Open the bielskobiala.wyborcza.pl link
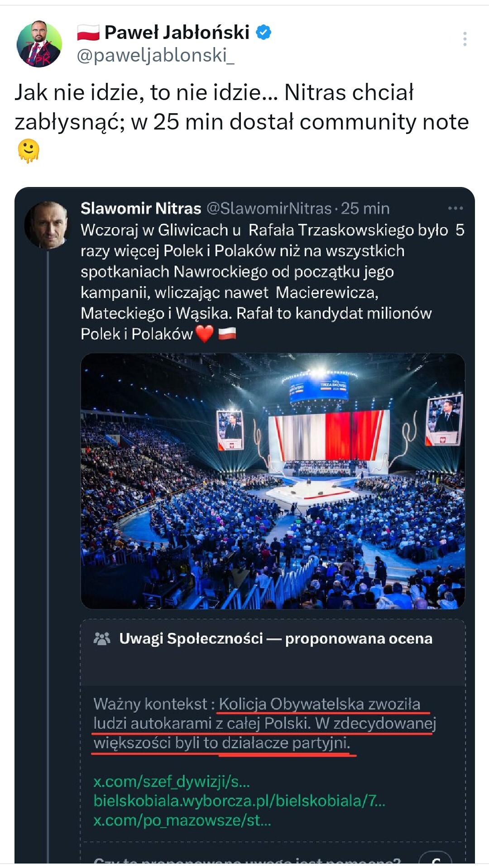This screenshot has height=868, width=489. coord(239,801)
